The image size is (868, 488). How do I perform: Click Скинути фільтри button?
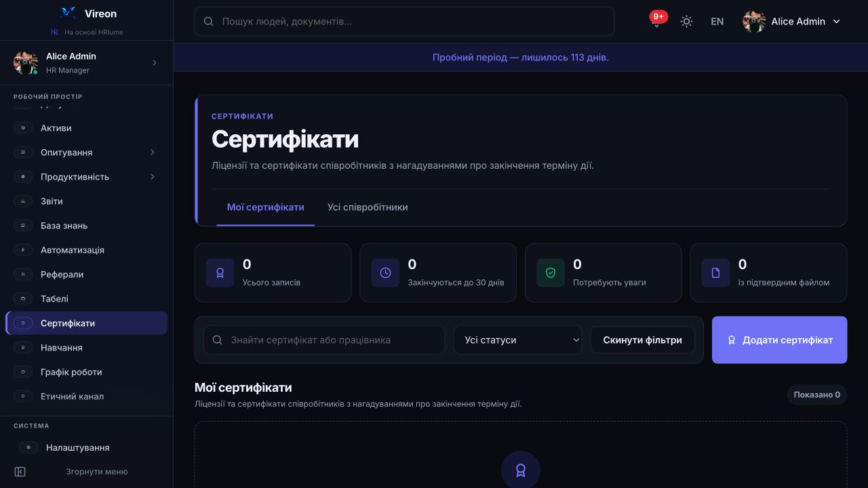[x=642, y=340]
